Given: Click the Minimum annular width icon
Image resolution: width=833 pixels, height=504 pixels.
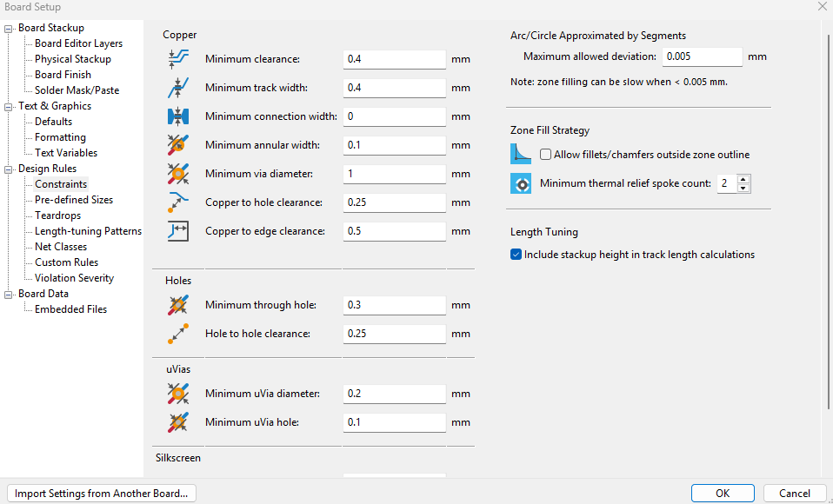Looking at the screenshot, I should (177, 145).
